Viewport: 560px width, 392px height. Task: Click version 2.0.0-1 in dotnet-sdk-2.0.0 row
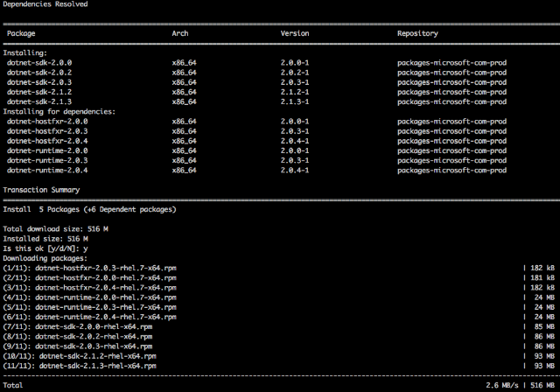tap(295, 63)
